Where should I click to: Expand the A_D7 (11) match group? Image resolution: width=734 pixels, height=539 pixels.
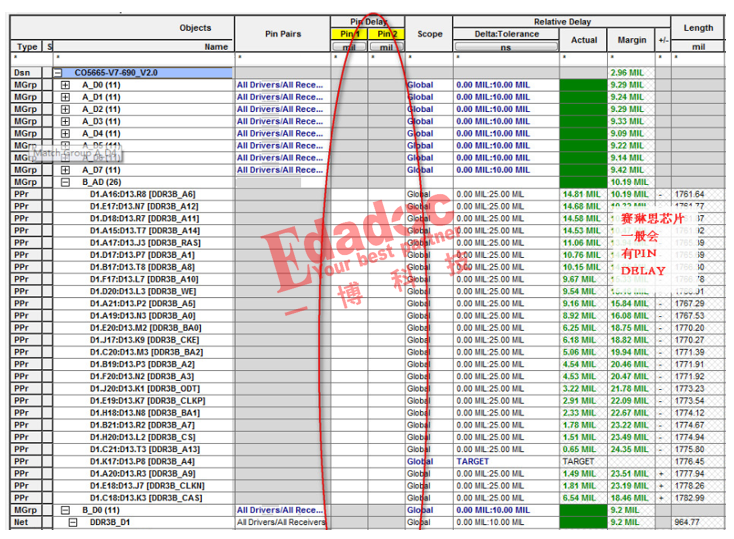[66, 170]
